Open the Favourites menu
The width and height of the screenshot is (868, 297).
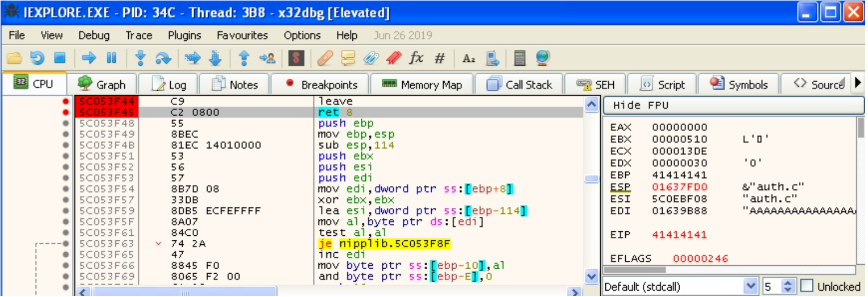242,35
